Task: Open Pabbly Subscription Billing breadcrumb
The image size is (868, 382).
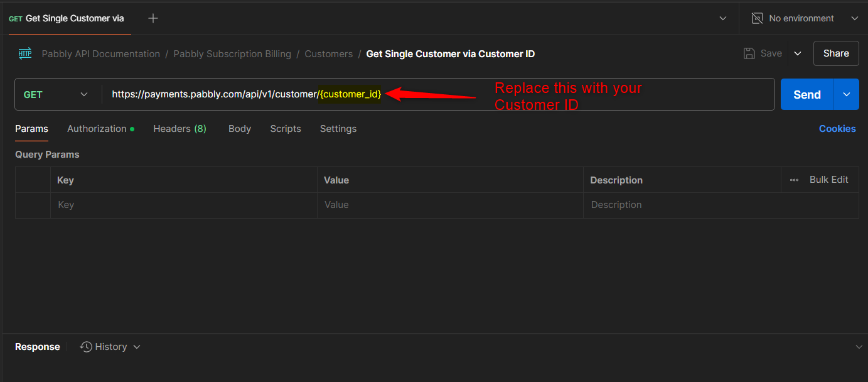Action: click(232, 54)
